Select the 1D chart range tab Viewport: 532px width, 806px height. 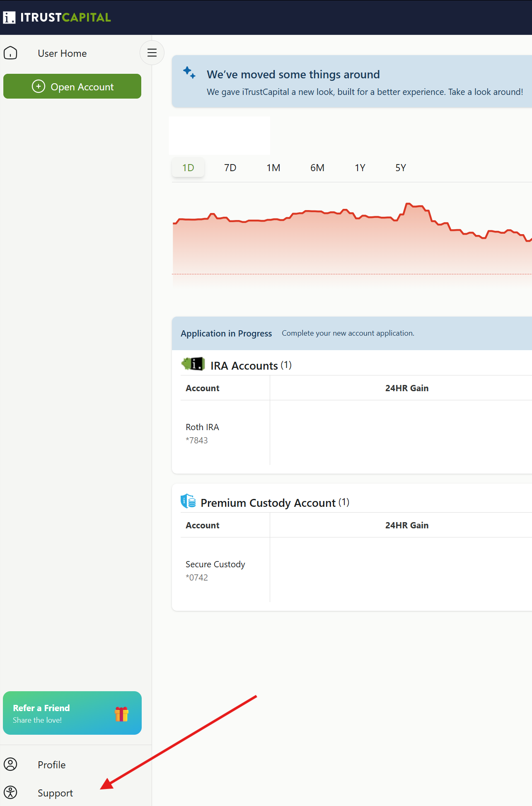pos(188,168)
